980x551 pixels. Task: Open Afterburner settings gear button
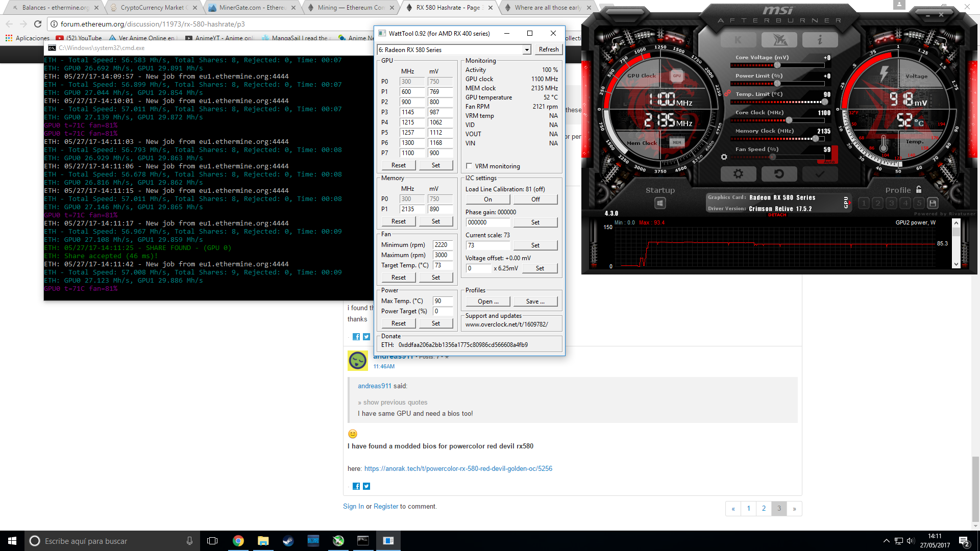[738, 174]
